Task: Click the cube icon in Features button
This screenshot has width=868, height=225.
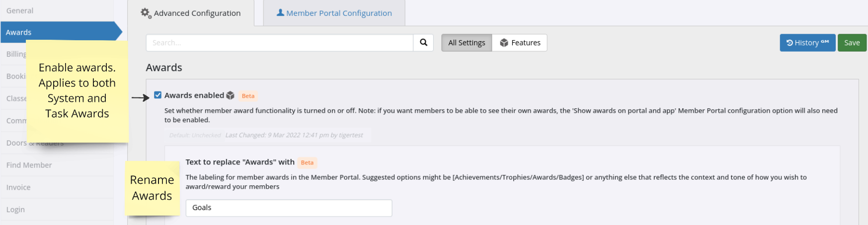Action: pos(504,43)
